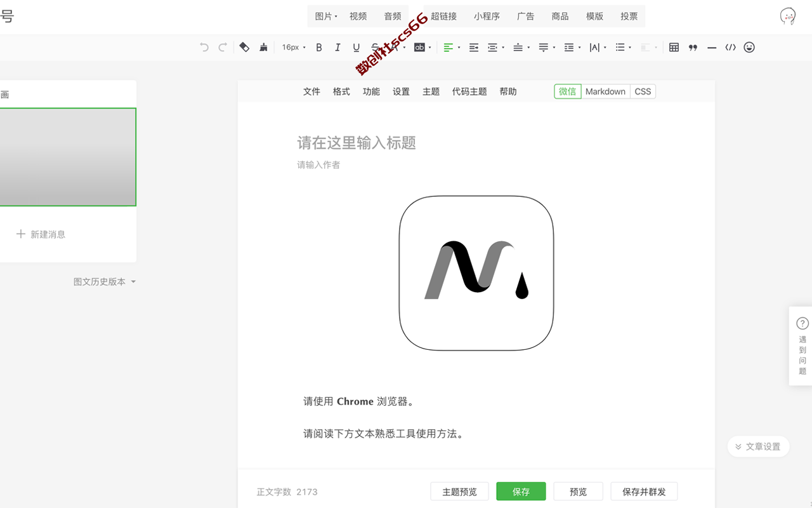Insert 广告 from top bar
Screen dimensions: 812x508
click(525, 17)
